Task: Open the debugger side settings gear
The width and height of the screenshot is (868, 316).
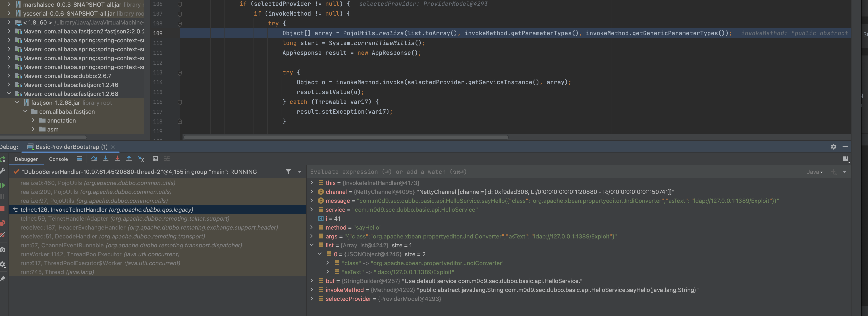Action: 3,265
